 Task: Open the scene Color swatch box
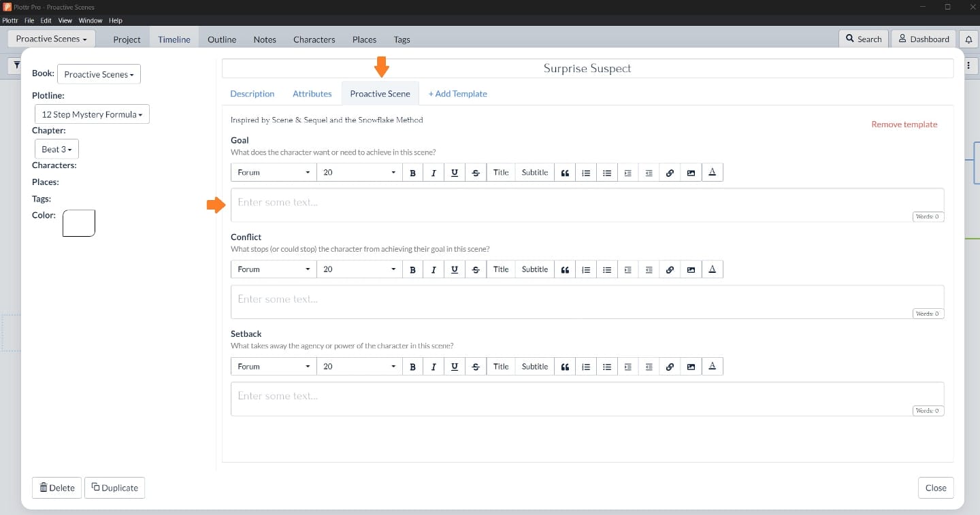[x=79, y=223]
